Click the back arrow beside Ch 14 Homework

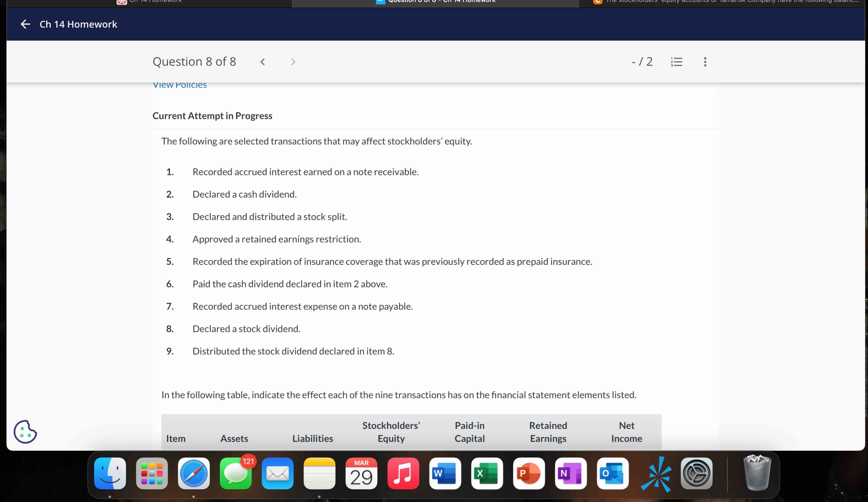[26, 24]
